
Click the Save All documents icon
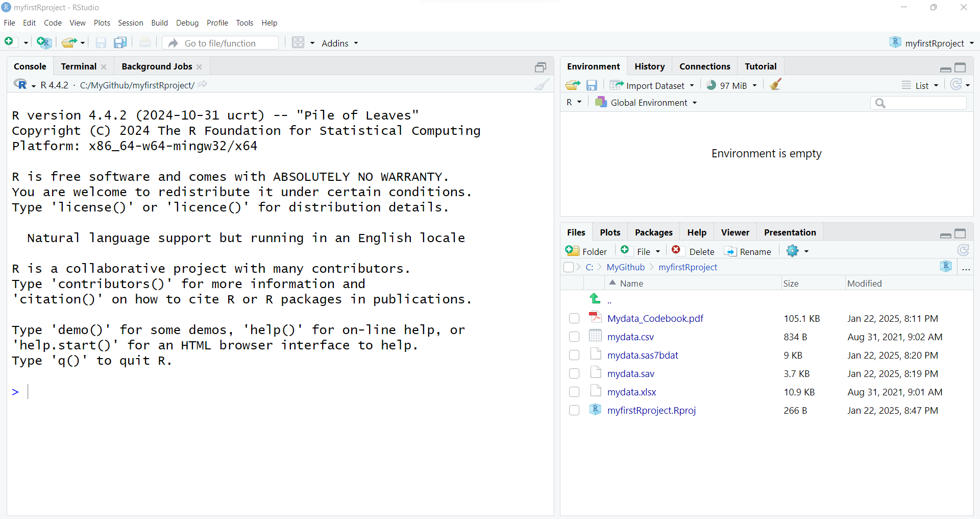click(x=120, y=43)
